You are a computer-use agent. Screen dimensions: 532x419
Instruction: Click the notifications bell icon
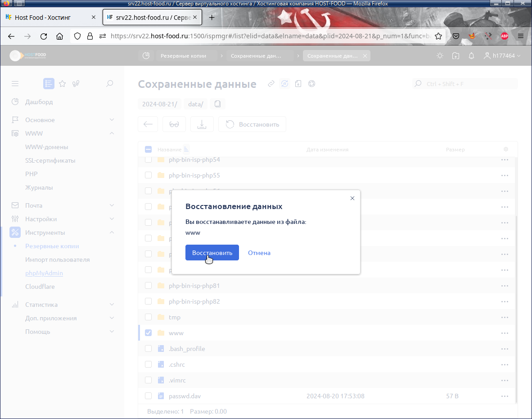coord(471,56)
